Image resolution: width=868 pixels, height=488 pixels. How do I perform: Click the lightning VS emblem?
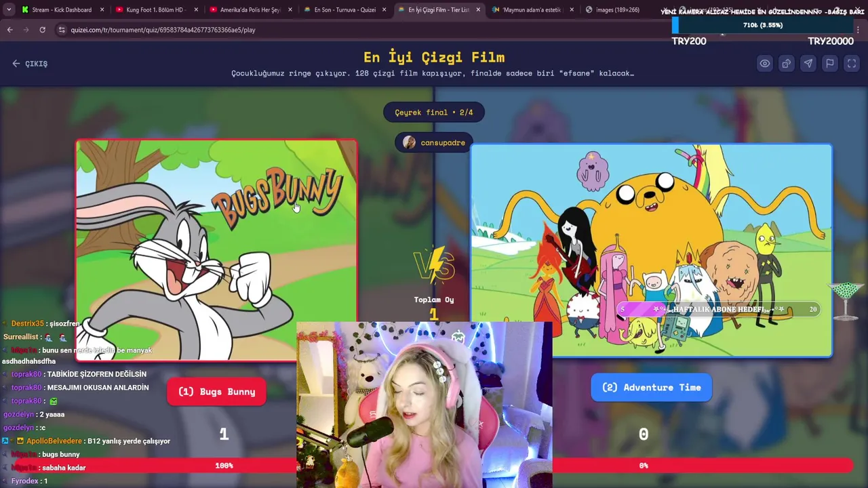click(x=434, y=265)
